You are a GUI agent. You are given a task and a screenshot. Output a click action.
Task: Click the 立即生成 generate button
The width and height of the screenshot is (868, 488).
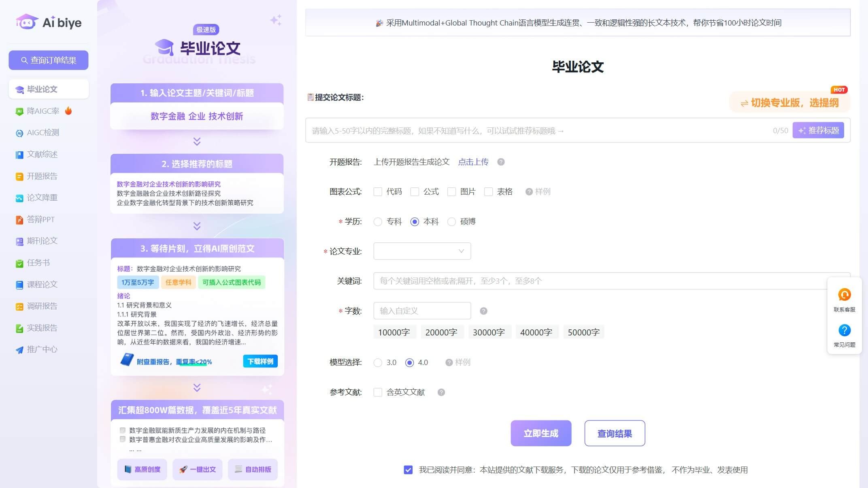(x=541, y=433)
